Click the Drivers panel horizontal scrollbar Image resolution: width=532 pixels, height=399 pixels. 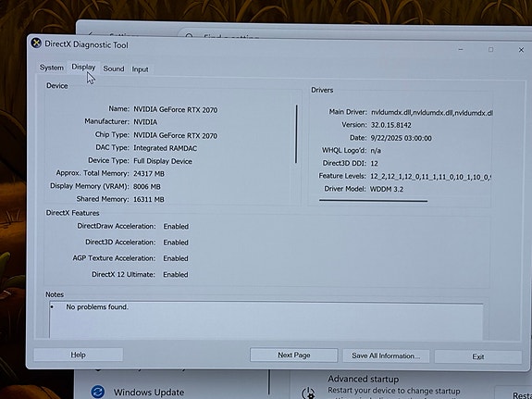(373, 201)
